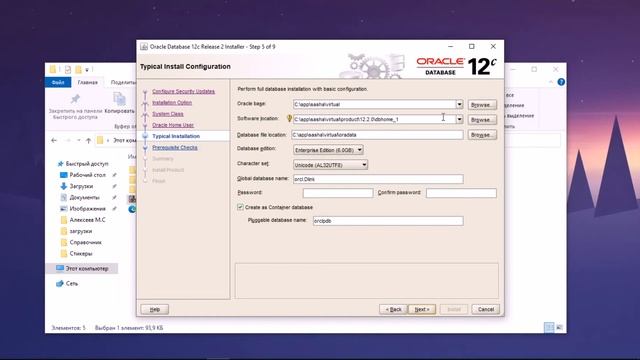Switch Explorer to large icons view
Image resolution: width=640 pixels, height=360 pixels.
click(560, 327)
